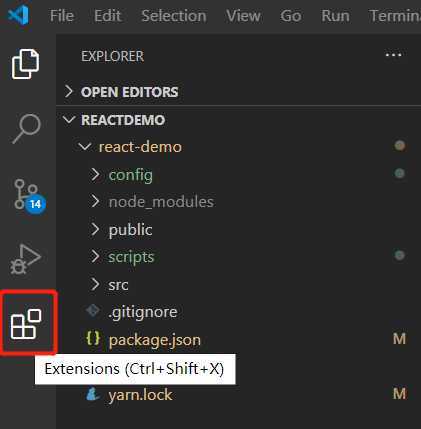Open the Run menu

(335, 16)
